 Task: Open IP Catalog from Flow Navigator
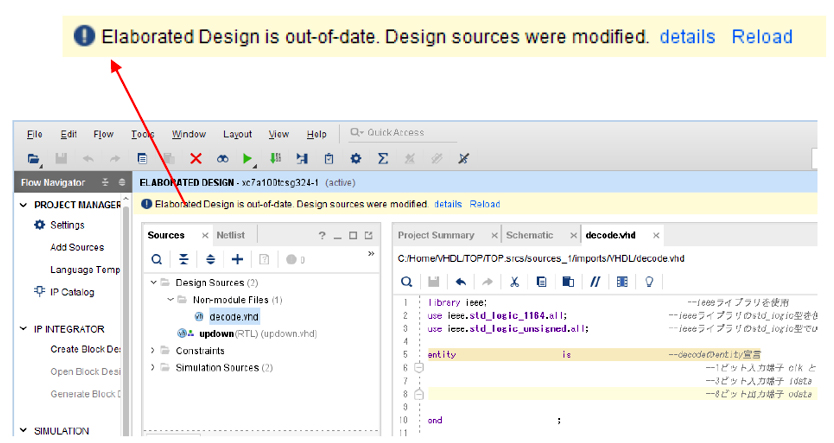click(x=72, y=292)
